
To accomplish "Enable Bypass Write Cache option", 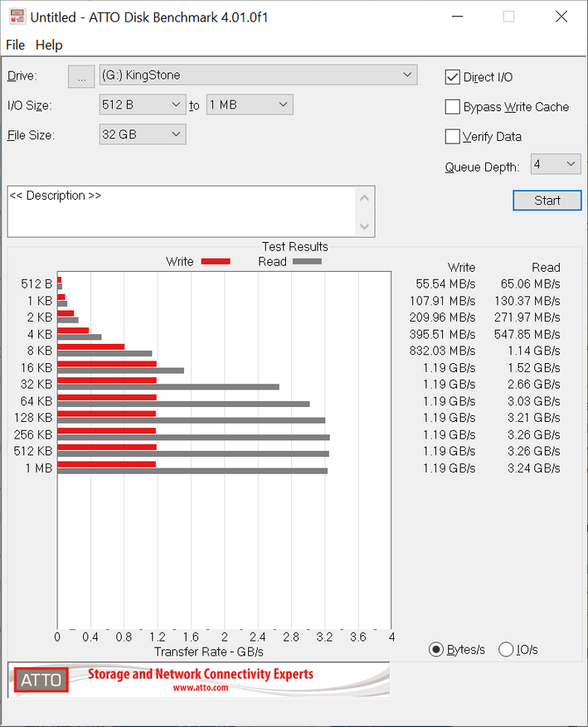I will (453, 107).
